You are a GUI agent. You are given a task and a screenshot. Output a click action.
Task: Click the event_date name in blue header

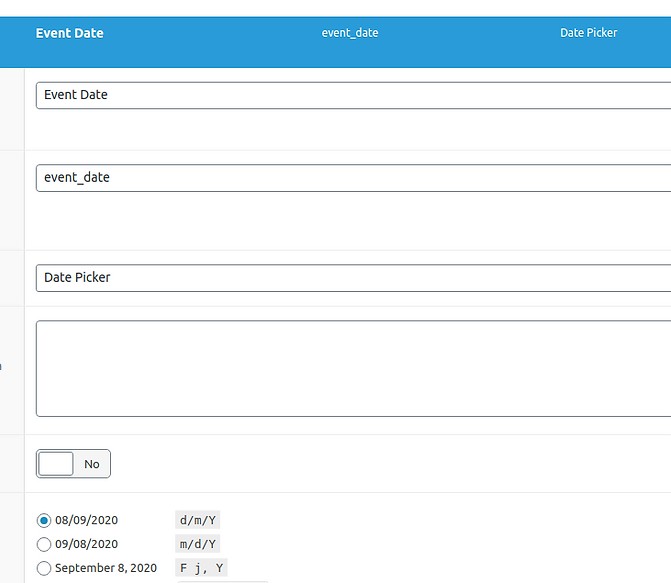[x=349, y=33]
